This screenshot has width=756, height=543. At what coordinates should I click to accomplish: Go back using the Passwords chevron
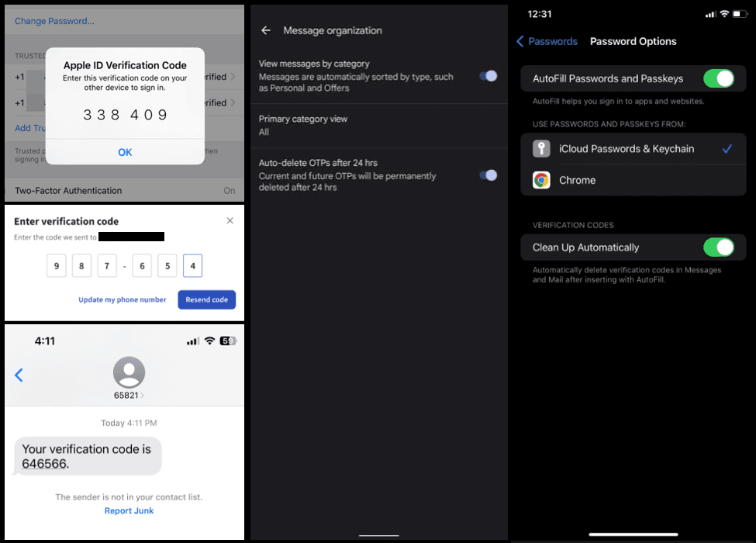(x=520, y=41)
